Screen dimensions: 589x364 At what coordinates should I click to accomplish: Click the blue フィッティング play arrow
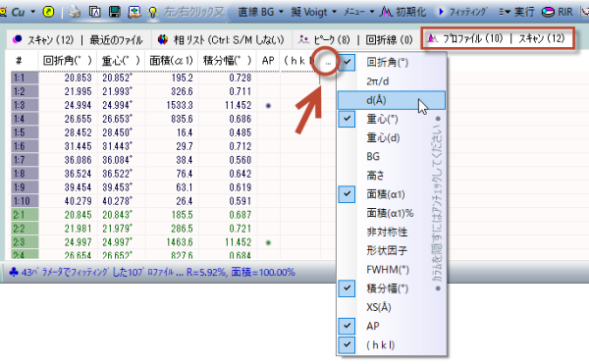point(441,12)
